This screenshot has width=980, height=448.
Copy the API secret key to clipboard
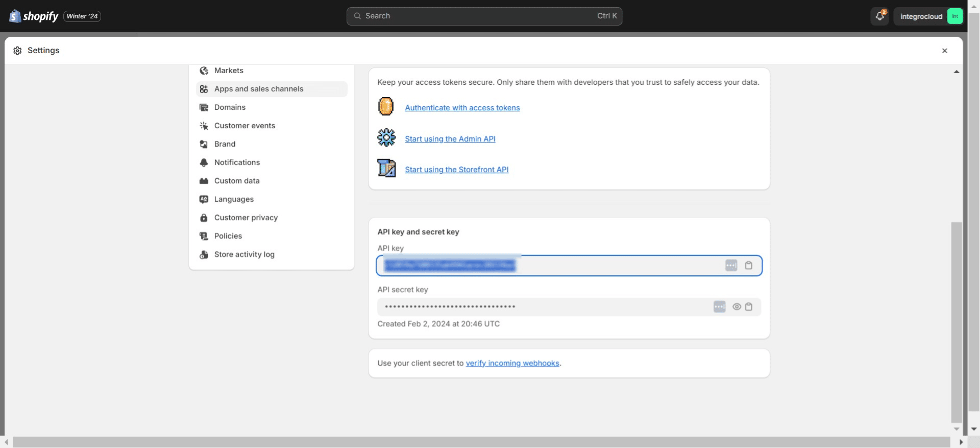748,307
